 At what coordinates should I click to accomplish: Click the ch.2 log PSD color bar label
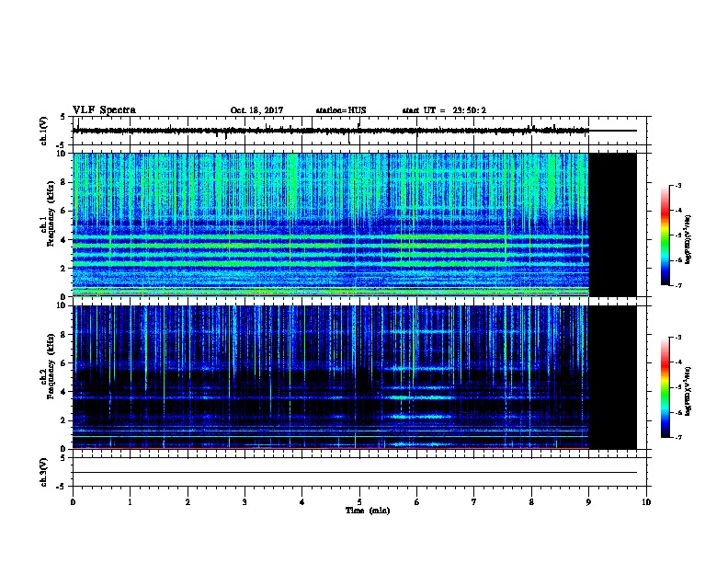pyautogui.click(x=688, y=391)
